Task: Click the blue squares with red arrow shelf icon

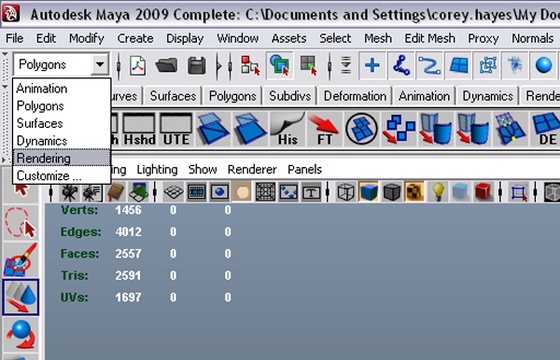Action: pyautogui.click(x=399, y=129)
